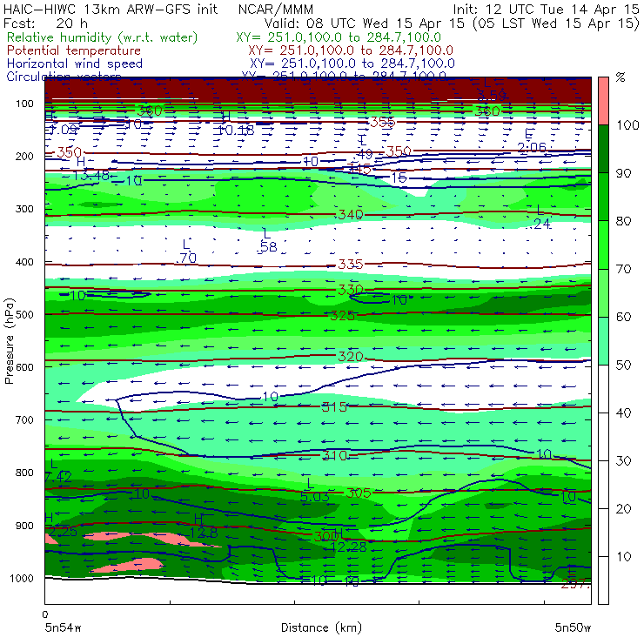Click the "NCAR/MMM" header text

tap(276, 9)
